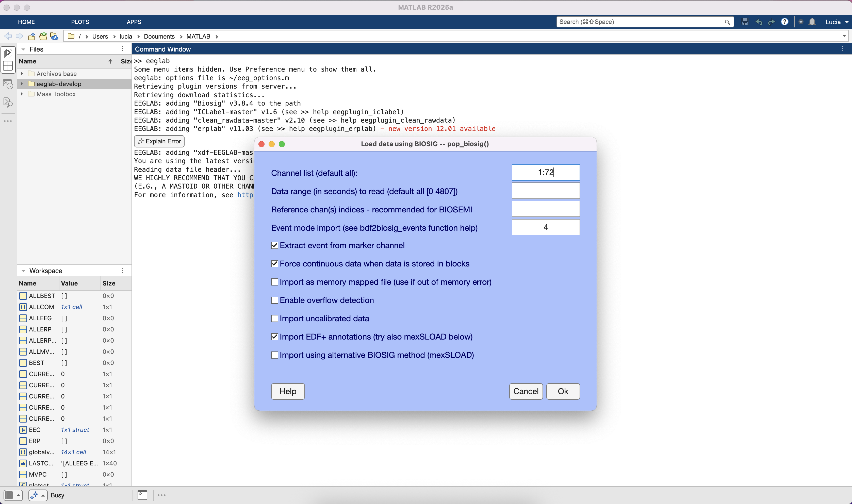Screen dimensions: 852x504
Task: Open the Command History sidebar icon
Action: [x=8, y=84]
